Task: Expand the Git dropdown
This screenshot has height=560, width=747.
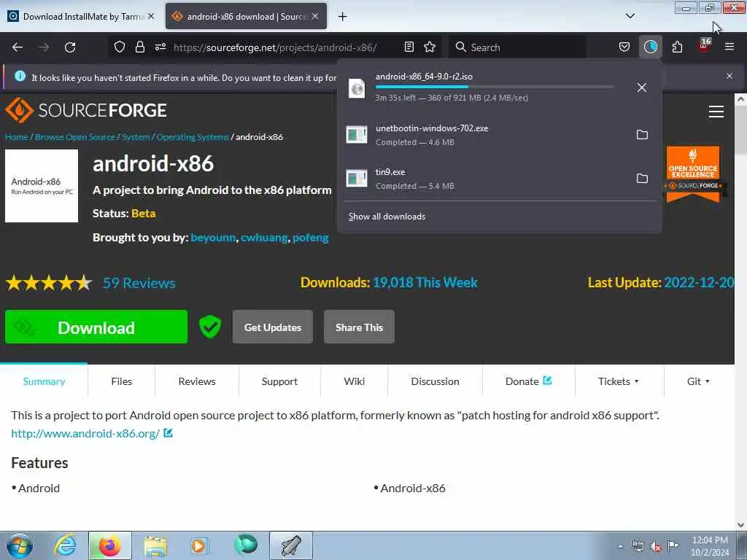Action: click(698, 381)
